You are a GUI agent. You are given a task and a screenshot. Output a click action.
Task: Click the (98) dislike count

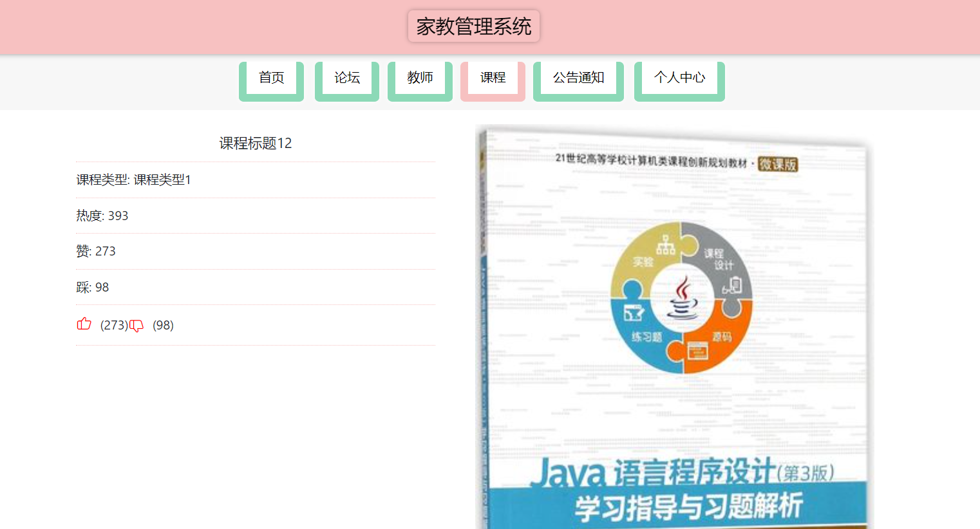point(163,325)
